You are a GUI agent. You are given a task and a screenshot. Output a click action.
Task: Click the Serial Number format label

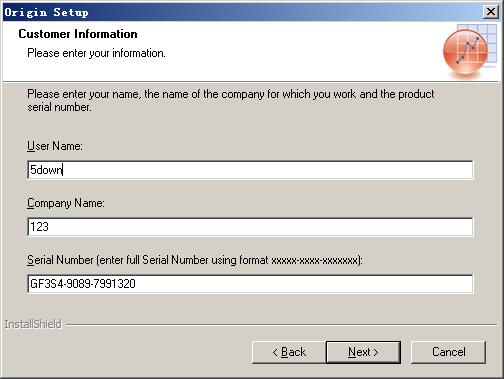(x=195, y=260)
